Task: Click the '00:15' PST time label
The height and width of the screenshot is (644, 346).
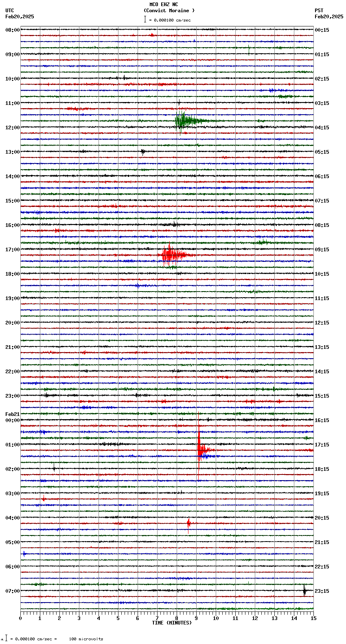Action: pos(322,30)
